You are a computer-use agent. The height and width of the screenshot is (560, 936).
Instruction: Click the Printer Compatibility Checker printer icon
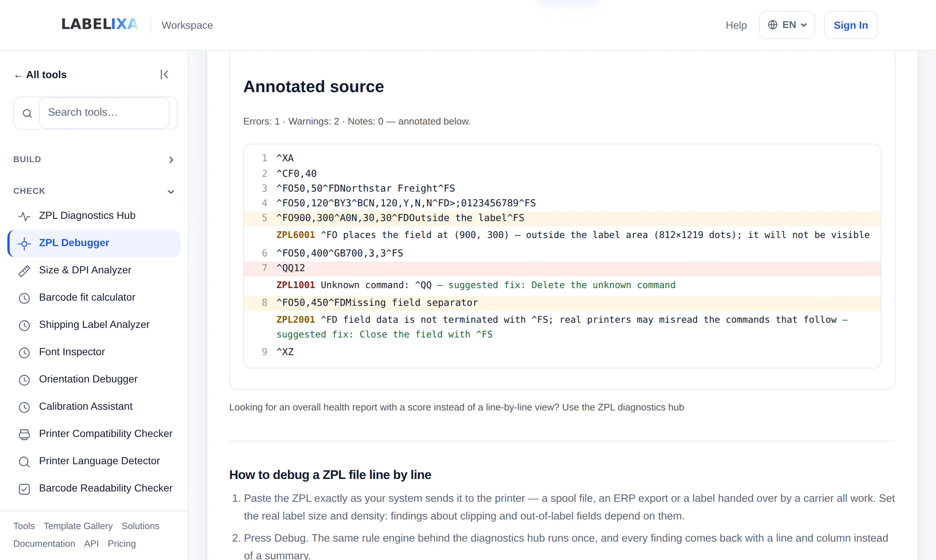point(24,434)
